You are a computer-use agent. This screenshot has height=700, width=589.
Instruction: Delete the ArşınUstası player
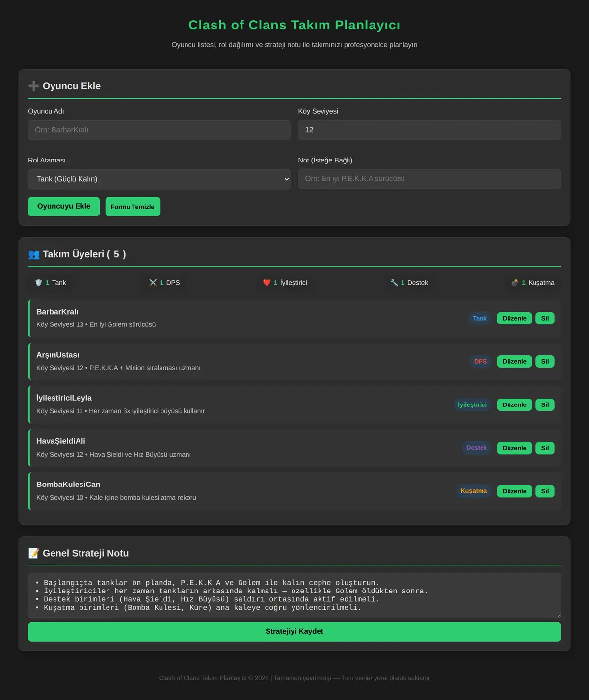click(545, 361)
